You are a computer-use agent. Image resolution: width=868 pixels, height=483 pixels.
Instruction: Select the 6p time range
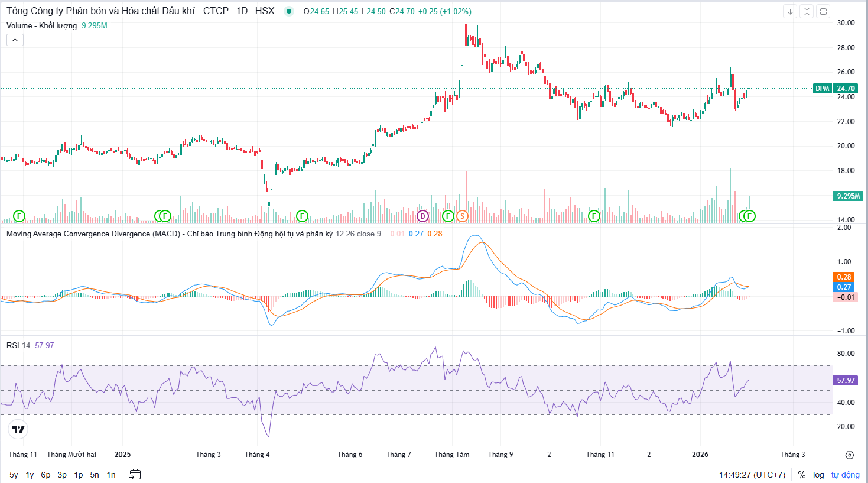click(45, 475)
